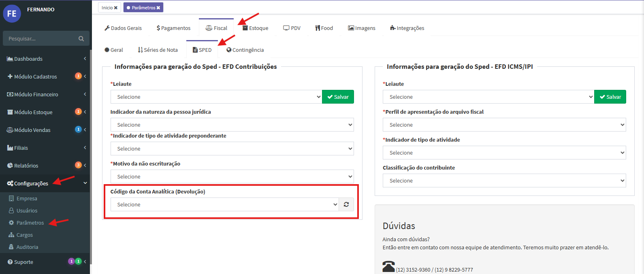Close the Inicio tab with its X

click(x=116, y=8)
